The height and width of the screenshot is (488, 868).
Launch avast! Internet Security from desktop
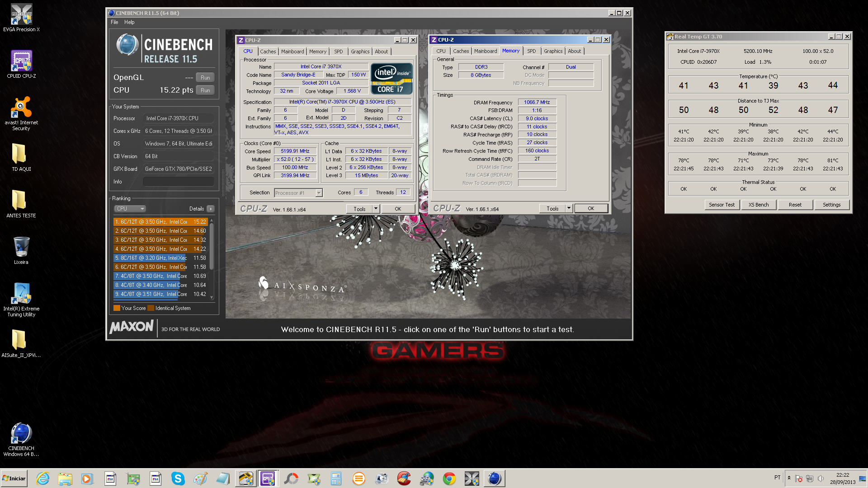[x=21, y=113]
